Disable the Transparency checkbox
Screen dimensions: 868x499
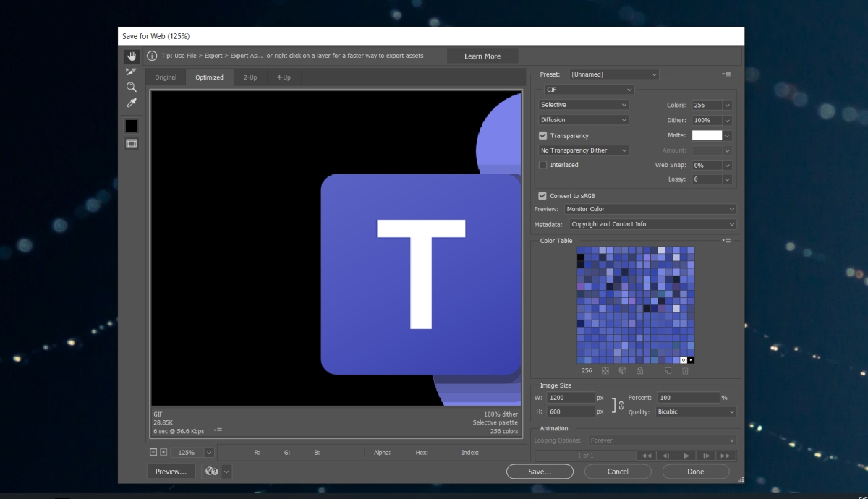click(542, 135)
